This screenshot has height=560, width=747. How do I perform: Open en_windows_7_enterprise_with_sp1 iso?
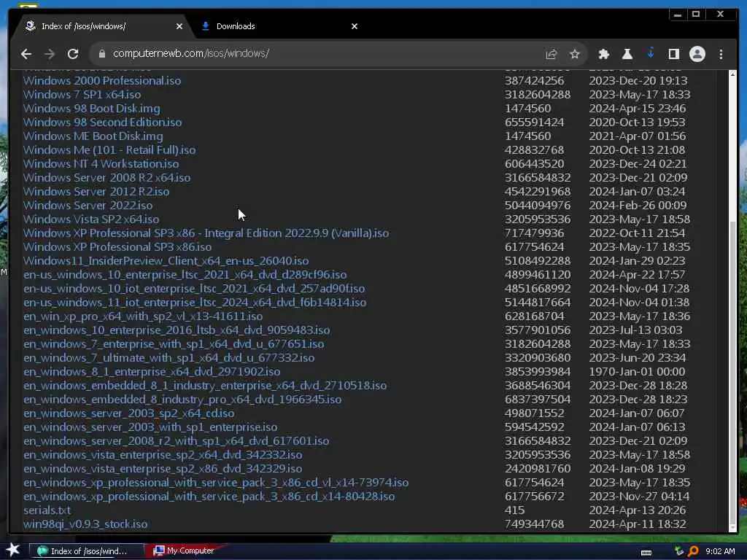(174, 343)
